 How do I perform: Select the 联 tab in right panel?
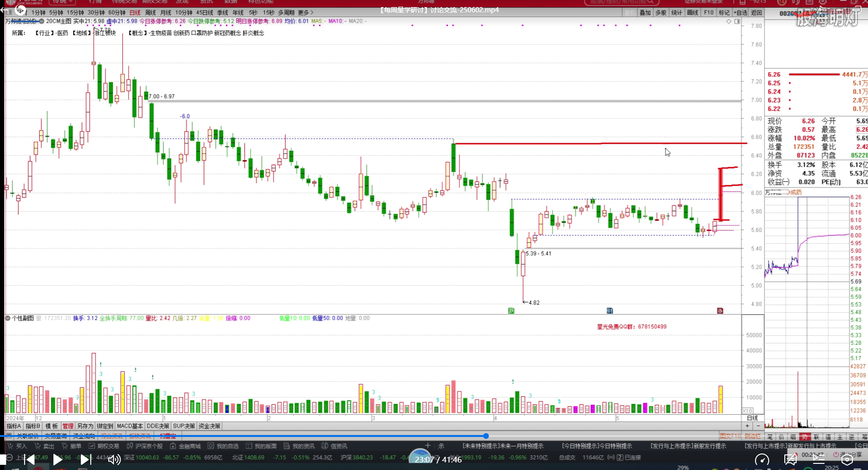816,437
